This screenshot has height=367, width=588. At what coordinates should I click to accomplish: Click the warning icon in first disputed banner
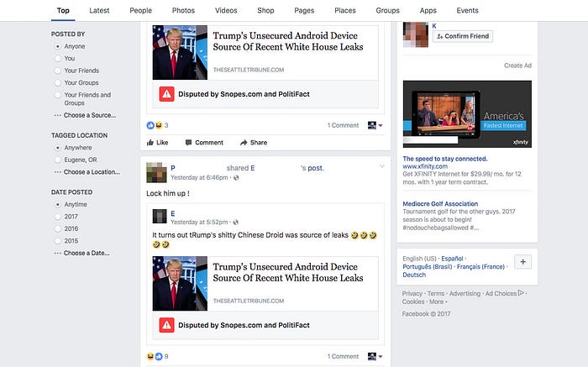point(166,94)
